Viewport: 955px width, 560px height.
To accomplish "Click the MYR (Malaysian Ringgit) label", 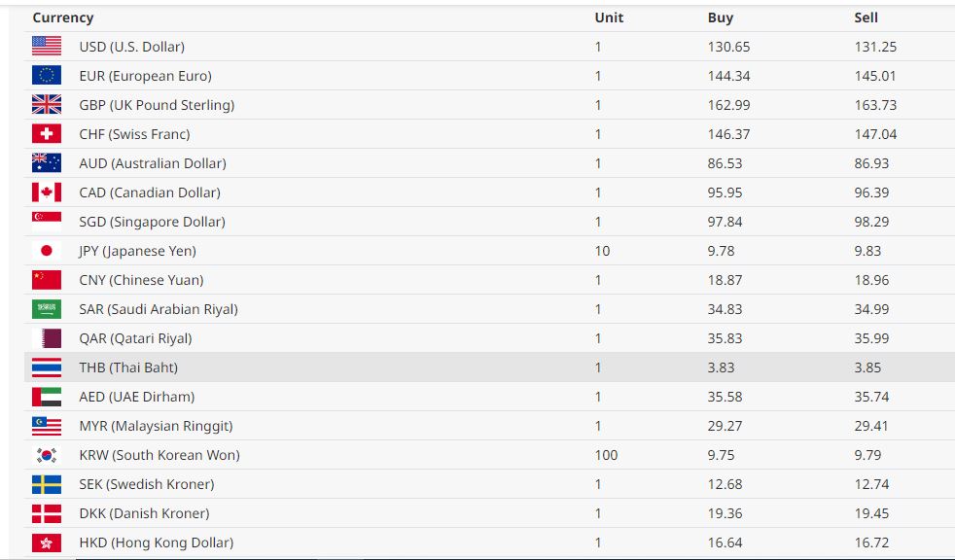I will click(x=156, y=426).
